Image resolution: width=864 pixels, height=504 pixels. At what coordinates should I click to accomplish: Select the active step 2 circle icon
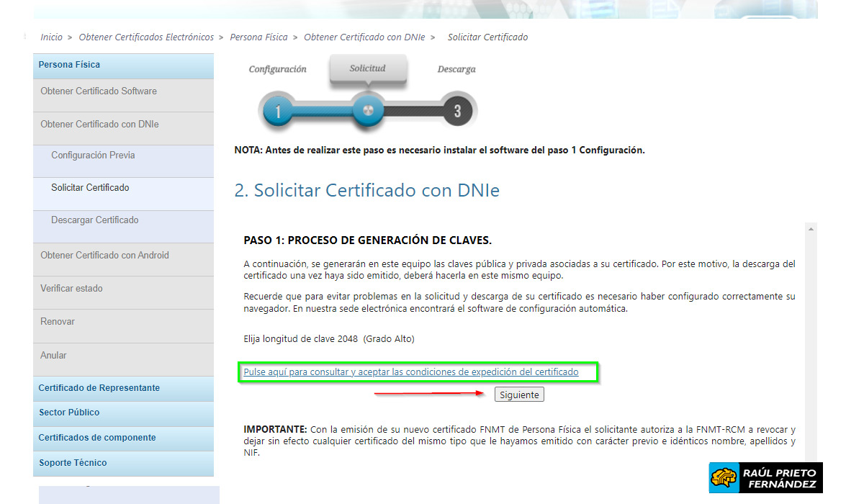(x=369, y=111)
